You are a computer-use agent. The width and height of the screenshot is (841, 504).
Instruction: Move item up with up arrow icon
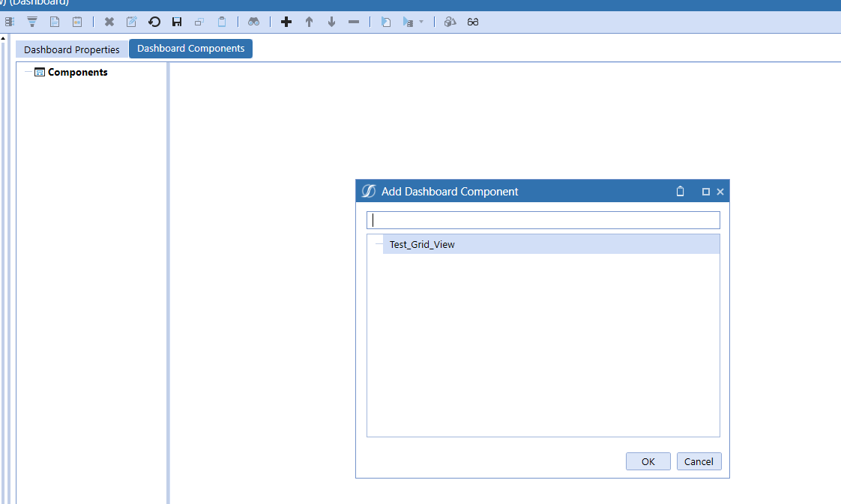(309, 22)
